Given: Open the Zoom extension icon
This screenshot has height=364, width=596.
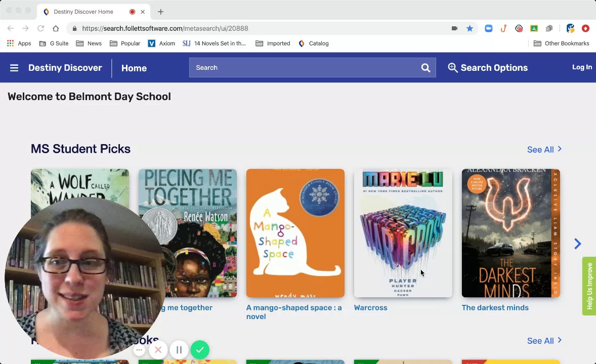Looking at the screenshot, I should click(488, 28).
